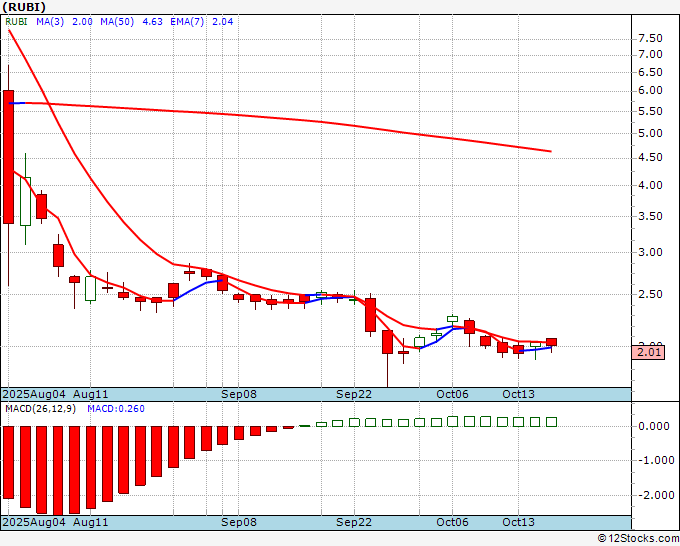Click the MACD:0.260 value label
Viewport: 680px width, 546px height.
tap(116, 409)
